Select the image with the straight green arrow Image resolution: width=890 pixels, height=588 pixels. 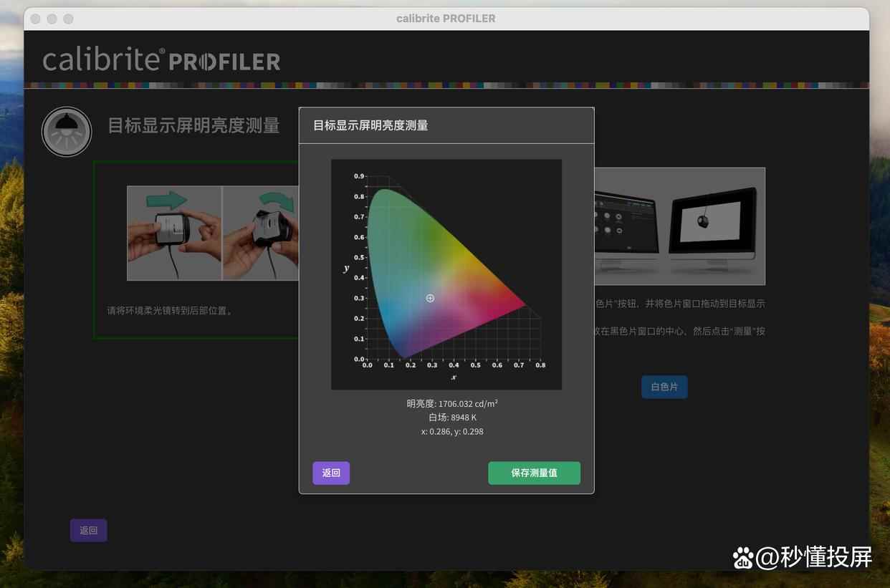[174, 233]
